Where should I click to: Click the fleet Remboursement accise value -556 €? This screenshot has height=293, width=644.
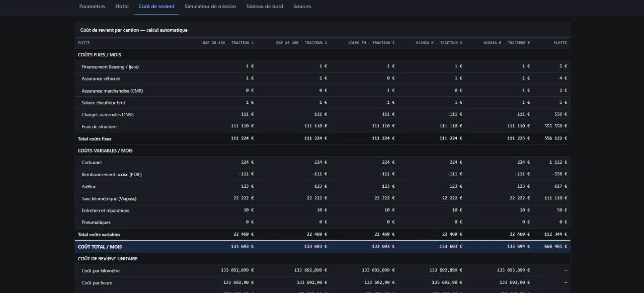pyautogui.click(x=559, y=175)
